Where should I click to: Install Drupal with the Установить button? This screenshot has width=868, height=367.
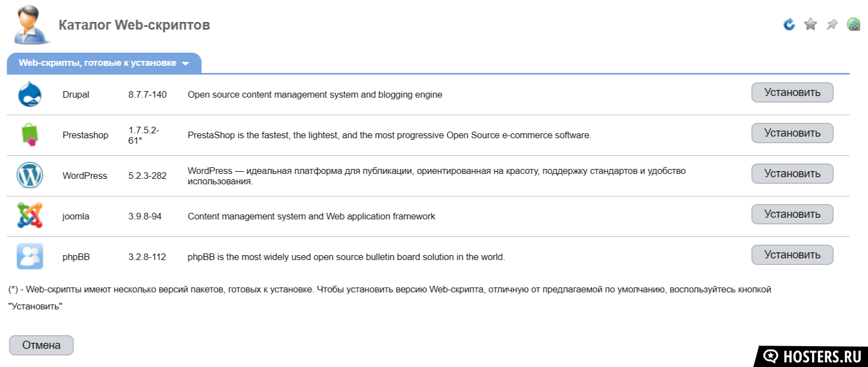792,93
